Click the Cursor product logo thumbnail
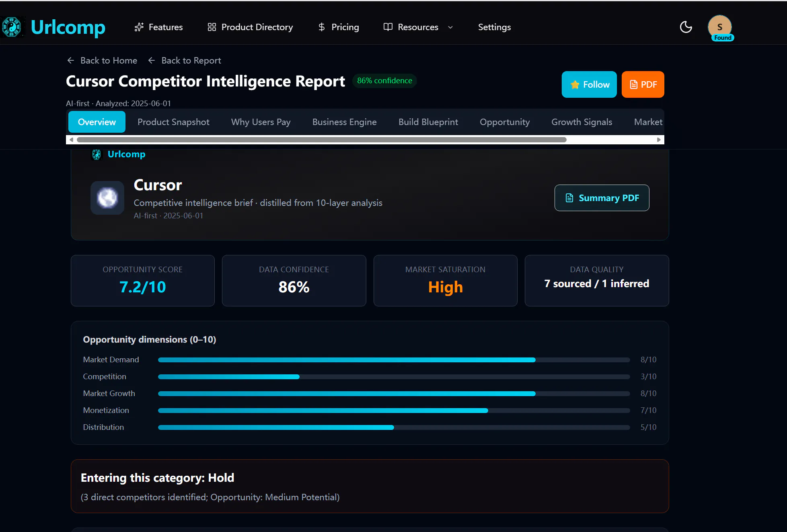787x532 pixels. [x=107, y=198]
